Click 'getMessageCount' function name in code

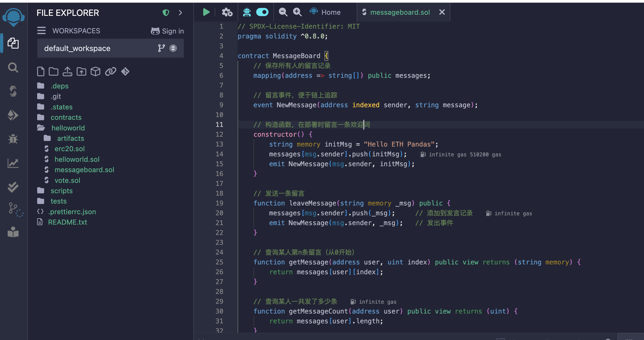point(318,311)
